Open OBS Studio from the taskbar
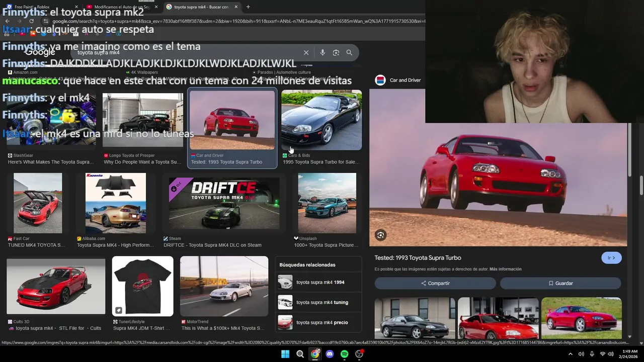 [359, 354]
